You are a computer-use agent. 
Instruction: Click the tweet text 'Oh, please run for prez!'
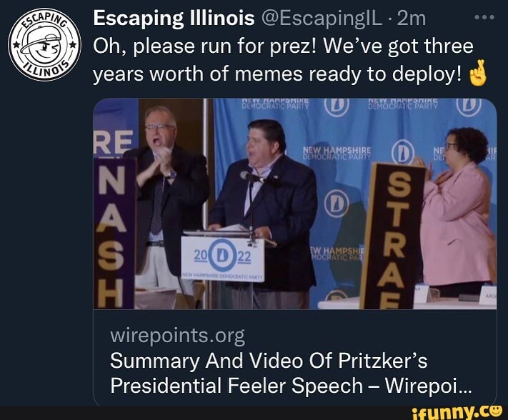[x=204, y=46]
